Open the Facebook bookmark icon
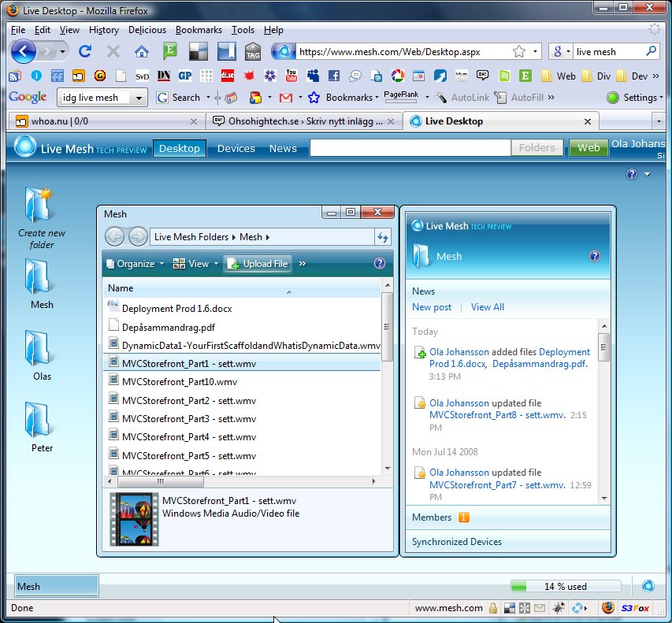Screen dimensions: 672x623 (334, 76)
